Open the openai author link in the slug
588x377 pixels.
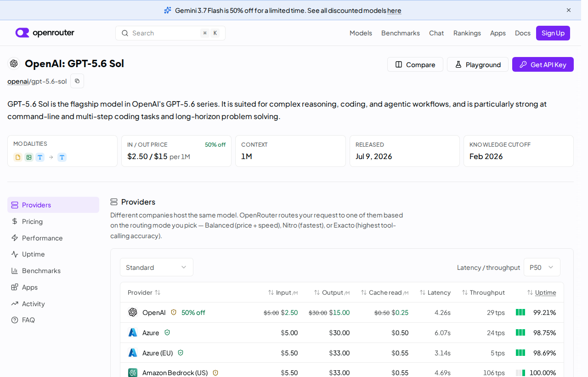(18, 81)
